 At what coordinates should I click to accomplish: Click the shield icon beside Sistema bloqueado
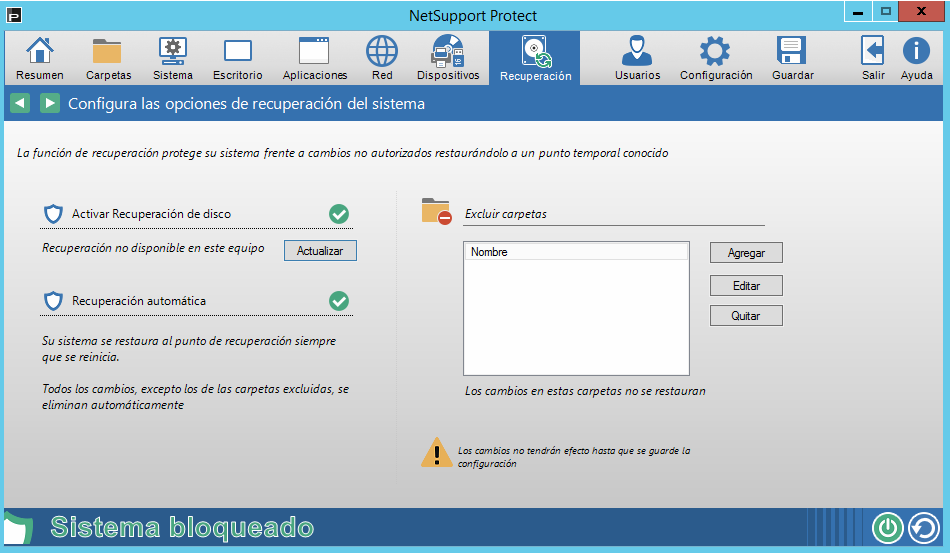17,528
